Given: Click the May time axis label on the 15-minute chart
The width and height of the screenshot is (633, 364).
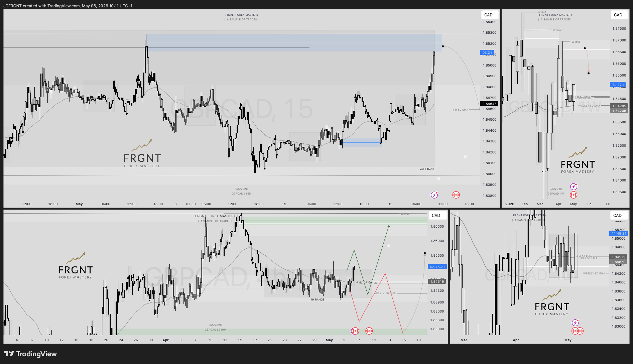Looking at the screenshot, I should pos(79,204).
